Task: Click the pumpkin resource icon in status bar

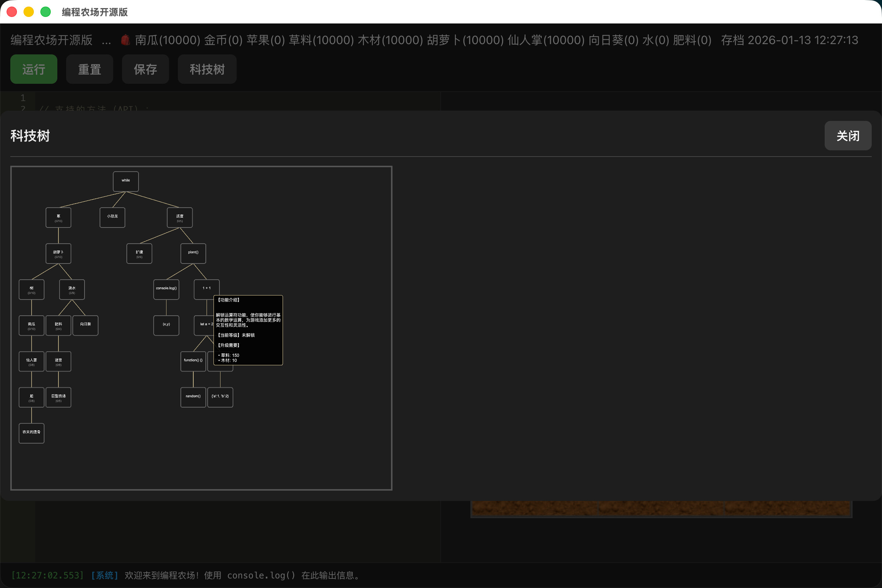Action: pos(125,39)
